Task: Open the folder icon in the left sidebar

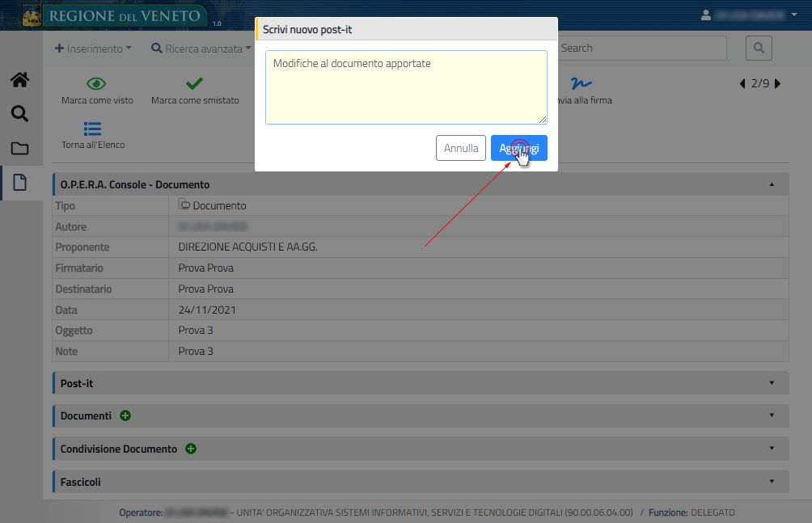Action: [x=19, y=149]
